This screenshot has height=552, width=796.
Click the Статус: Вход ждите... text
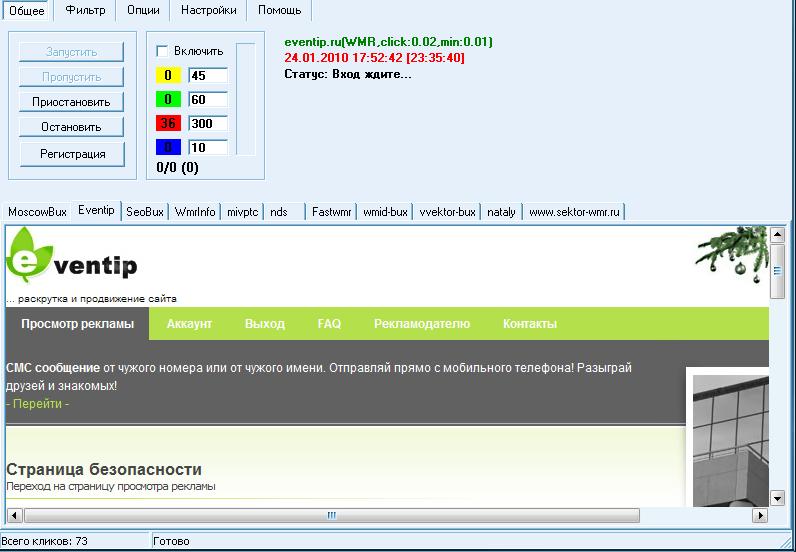348,74
